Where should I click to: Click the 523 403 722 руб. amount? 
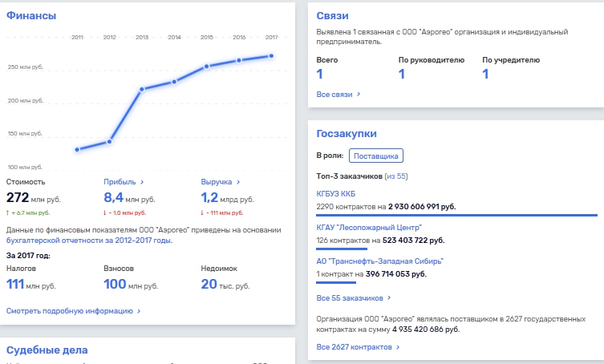[x=413, y=241]
